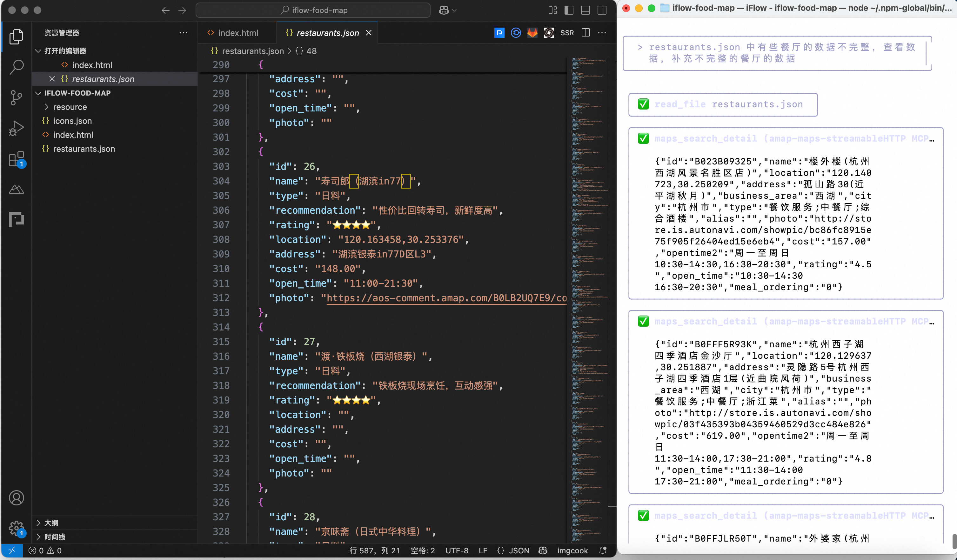Toggle the secondary sidebar layout button

click(602, 10)
